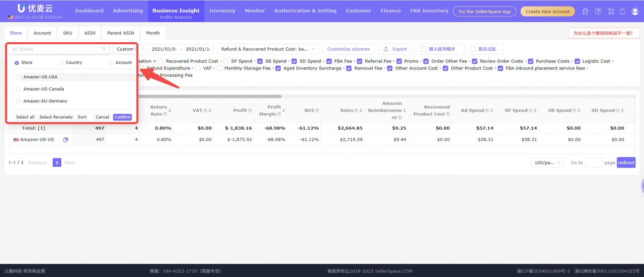This screenshot has height=277, width=644.
Task: Sort by the Ad Spend column arrows
Action: pos(493,111)
